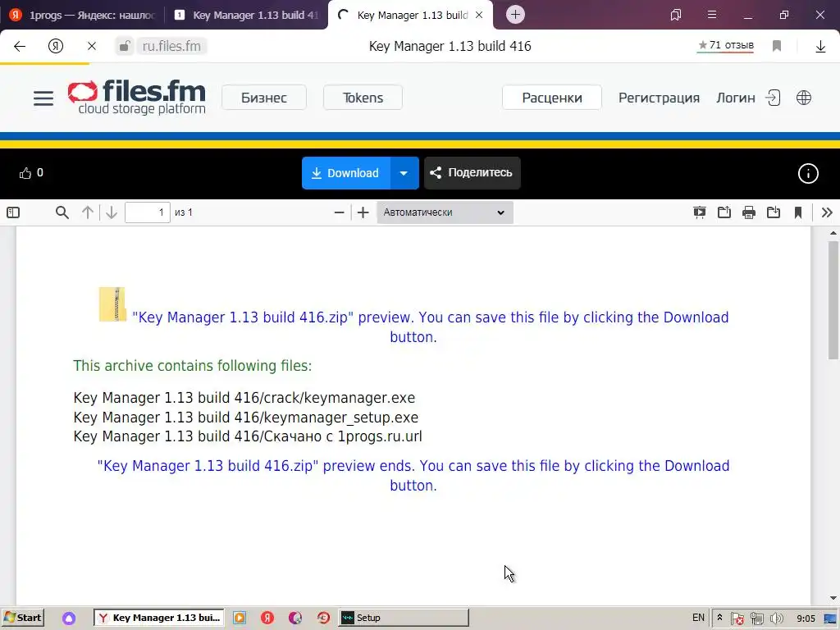
Task: Click the document vertical scrollbar thumb
Action: point(833,300)
